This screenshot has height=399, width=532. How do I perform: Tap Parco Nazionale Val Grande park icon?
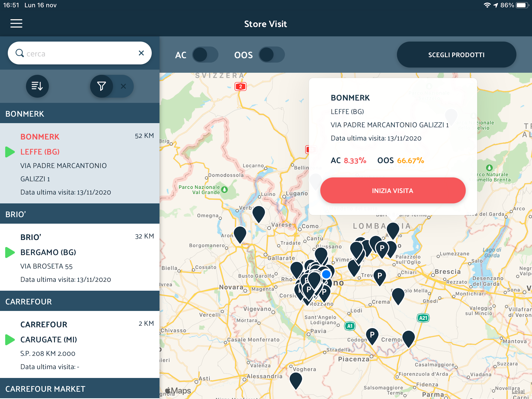coord(224,190)
